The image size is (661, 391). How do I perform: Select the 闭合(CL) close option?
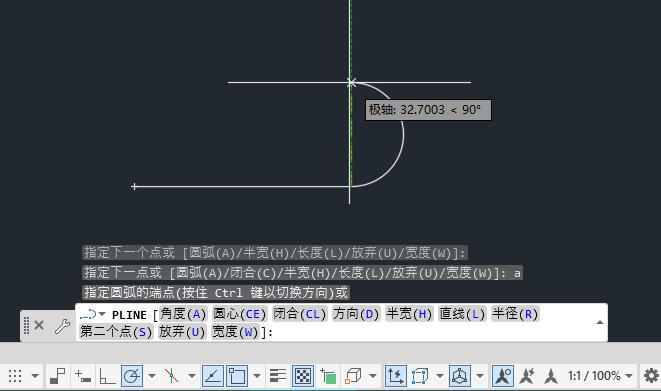pos(299,314)
